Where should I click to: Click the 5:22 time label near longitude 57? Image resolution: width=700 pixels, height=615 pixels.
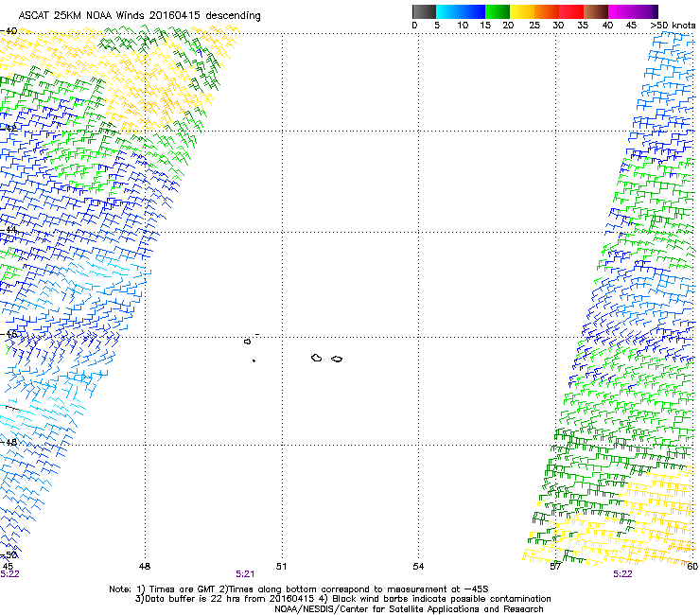[x=622, y=574]
